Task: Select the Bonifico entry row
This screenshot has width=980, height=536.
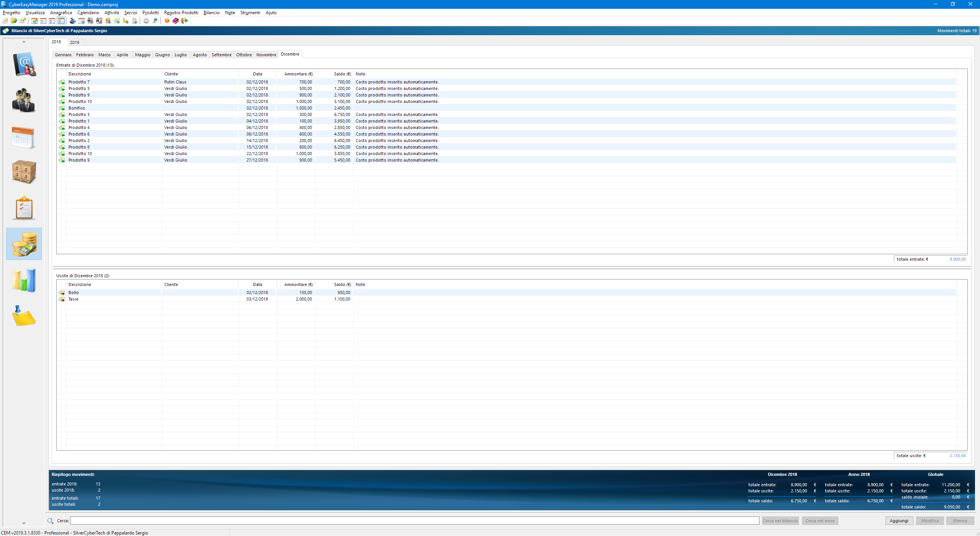Action: [x=506, y=108]
